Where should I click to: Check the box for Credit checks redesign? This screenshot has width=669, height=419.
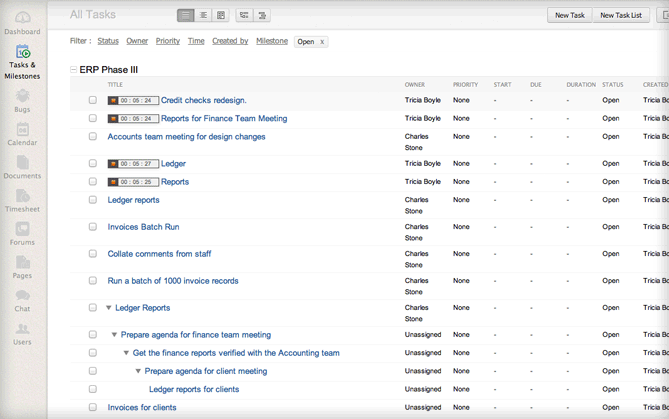pos(93,100)
